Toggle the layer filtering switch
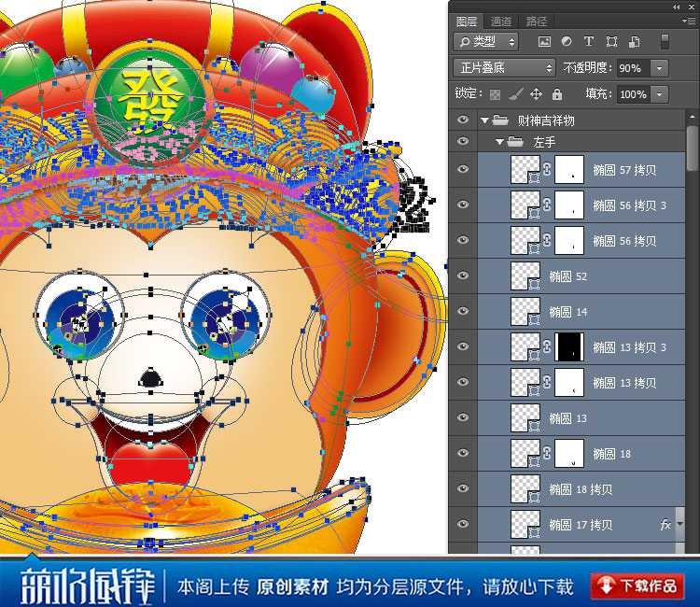Viewport: 700px width, 607px height. click(665, 41)
